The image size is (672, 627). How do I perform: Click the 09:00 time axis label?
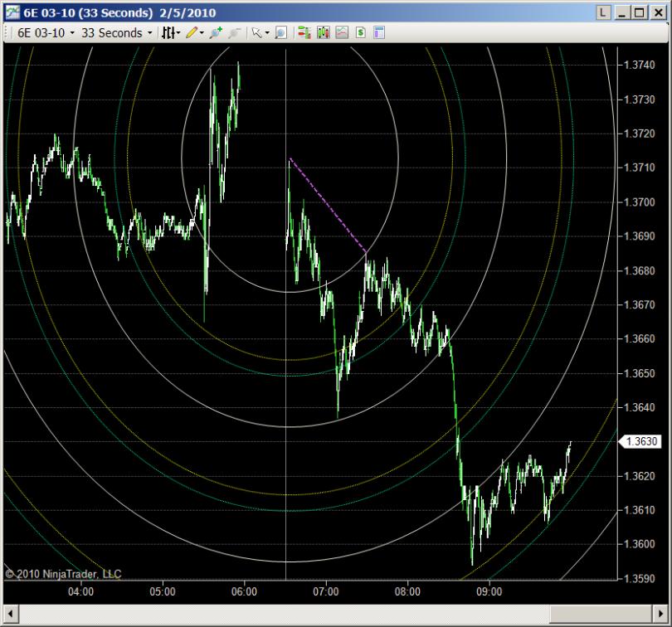coord(489,592)
